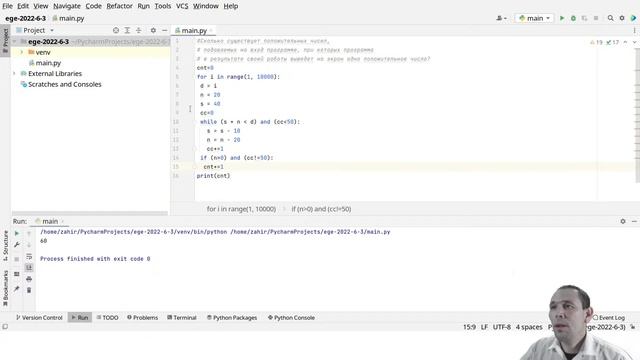Open the Event Log

(609, 318)
